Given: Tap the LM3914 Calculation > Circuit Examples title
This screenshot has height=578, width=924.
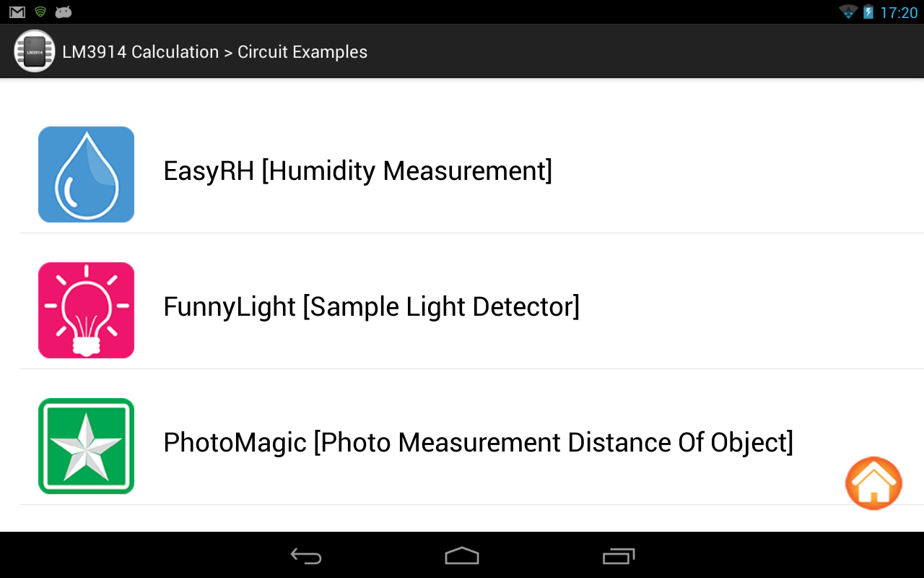Looking at the screenshot, I should (x=214, y=52).
